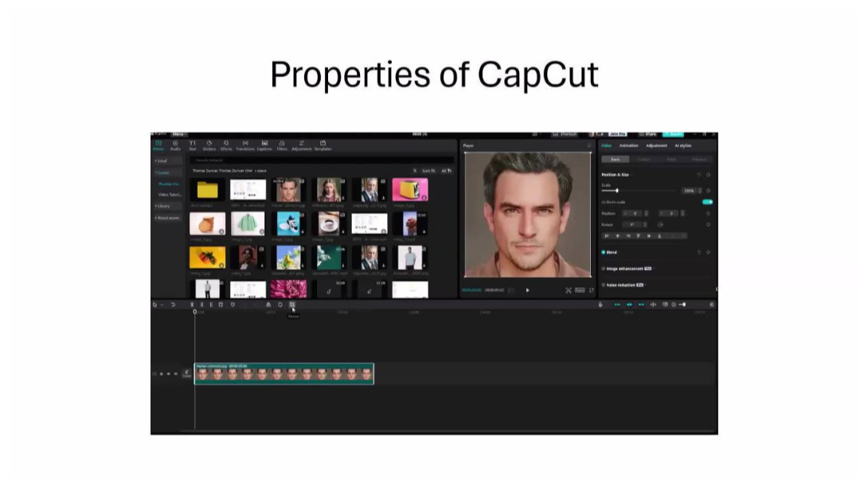The width and height of the screenshot is (868, 488).
Task: Click the Export button
Action: coord(673,135)
